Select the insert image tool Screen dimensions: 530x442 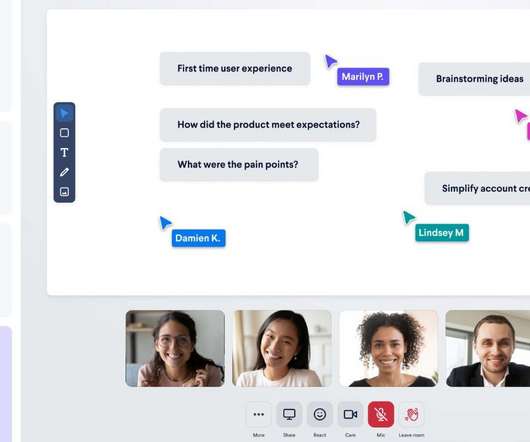point(64,192)
